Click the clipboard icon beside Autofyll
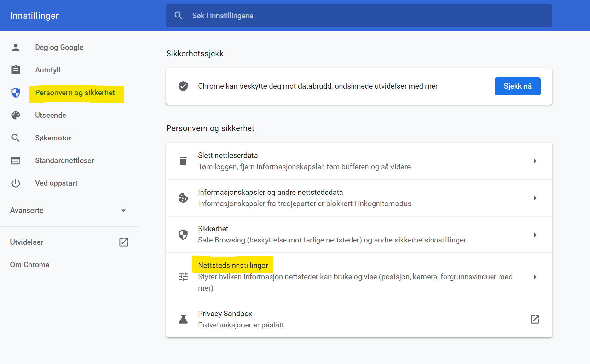This screenshot has width=590, height=364. coord(16,70)
